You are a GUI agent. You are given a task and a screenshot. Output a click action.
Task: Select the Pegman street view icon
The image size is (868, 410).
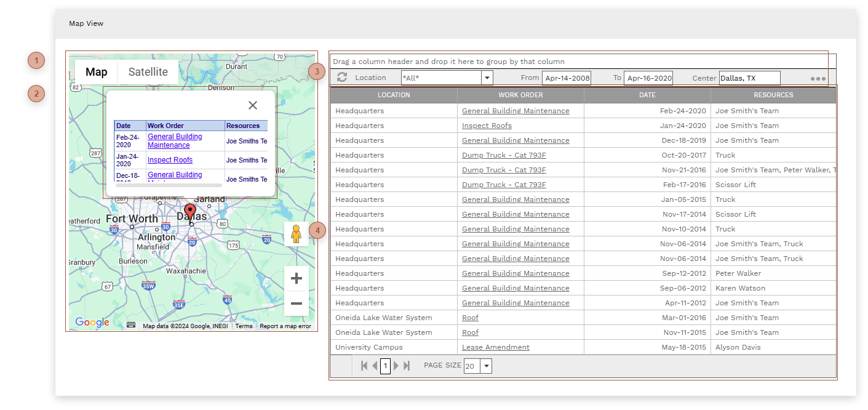click(296, 234)
